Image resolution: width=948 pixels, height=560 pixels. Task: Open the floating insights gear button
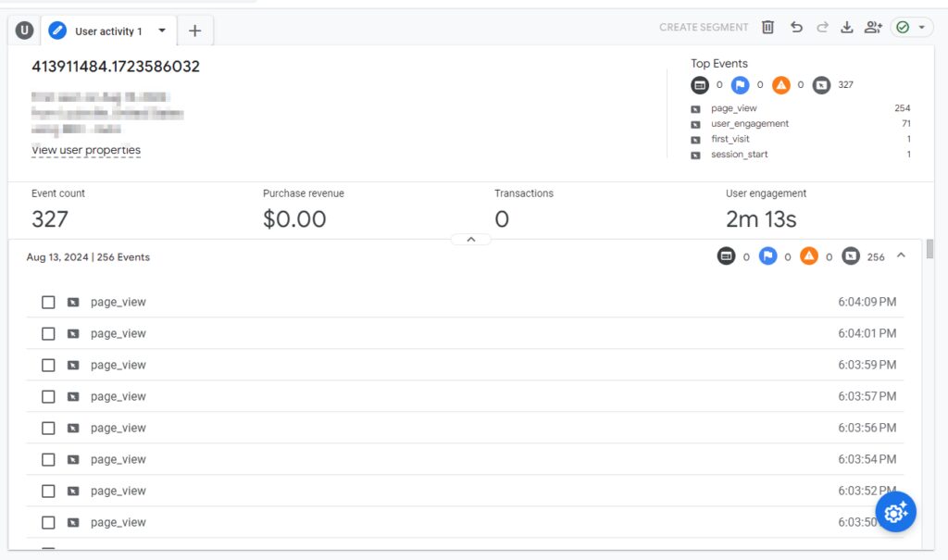pos(895,512)
